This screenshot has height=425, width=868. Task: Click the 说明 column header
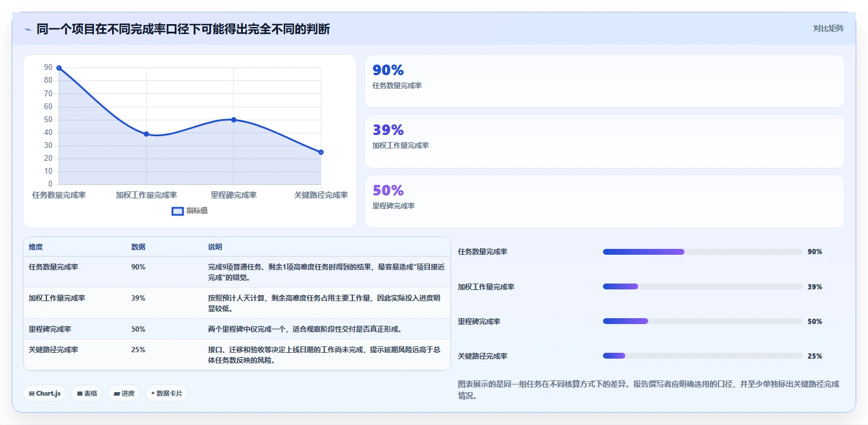click(215, 247)
